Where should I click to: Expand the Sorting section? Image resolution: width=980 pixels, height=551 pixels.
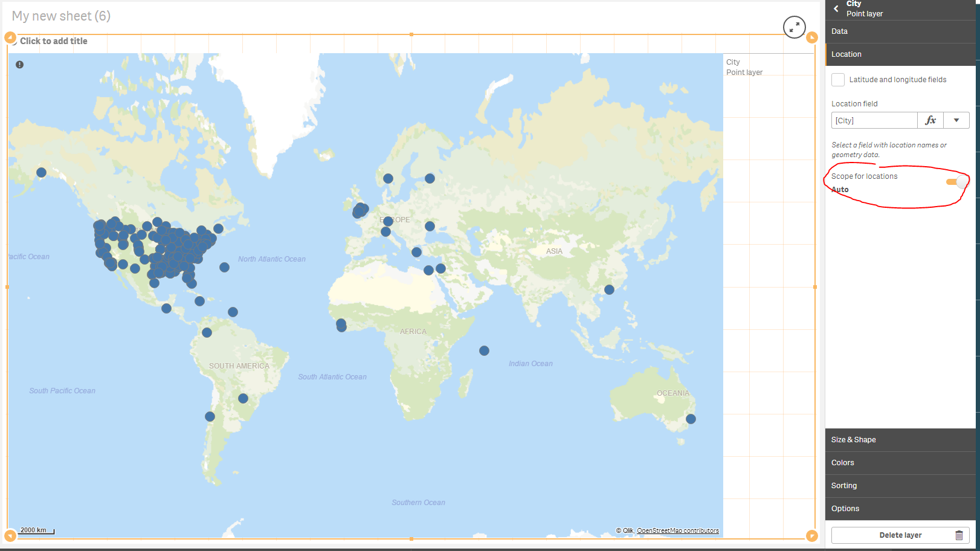(900, 486)
